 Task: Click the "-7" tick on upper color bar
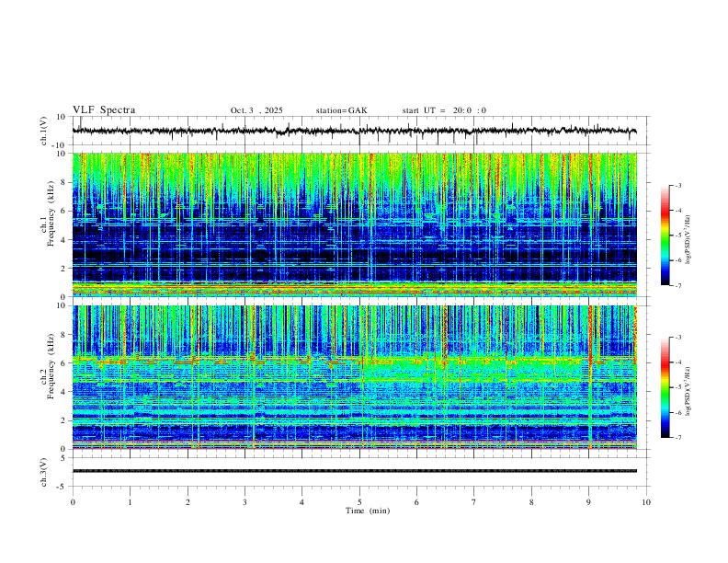677,285
